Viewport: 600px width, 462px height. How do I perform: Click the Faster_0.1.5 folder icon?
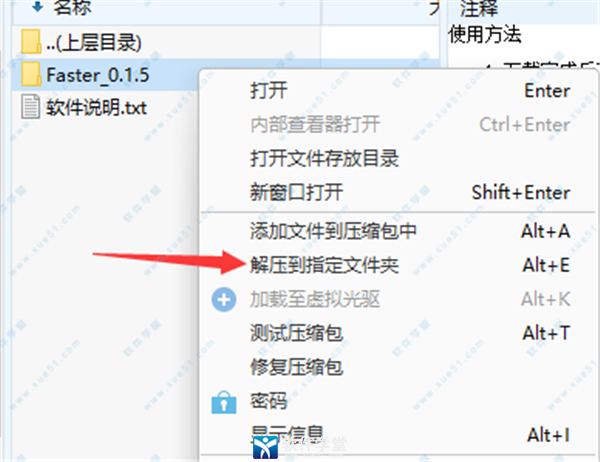click(31, 74)
